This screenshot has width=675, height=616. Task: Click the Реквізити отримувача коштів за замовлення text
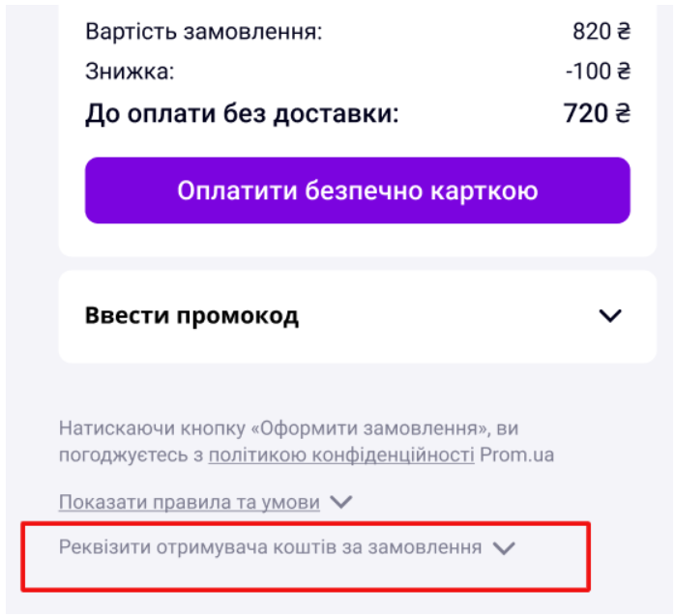[x=270, y=547]
